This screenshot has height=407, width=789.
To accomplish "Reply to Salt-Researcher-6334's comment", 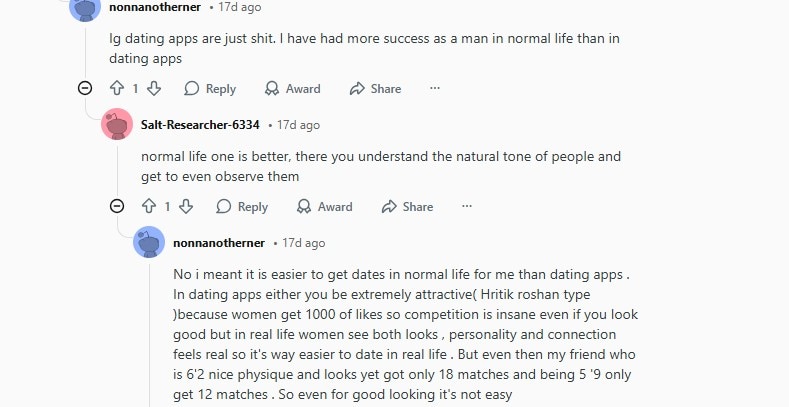I will click(x=240, y=207).
